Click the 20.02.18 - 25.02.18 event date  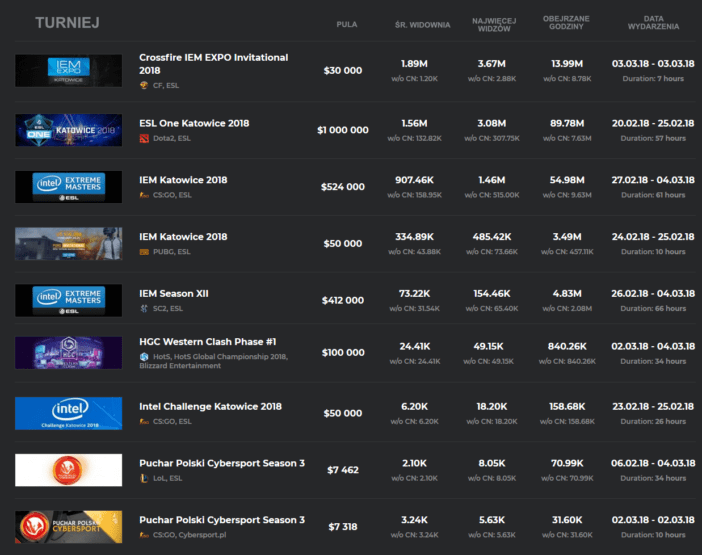point(653,123)
